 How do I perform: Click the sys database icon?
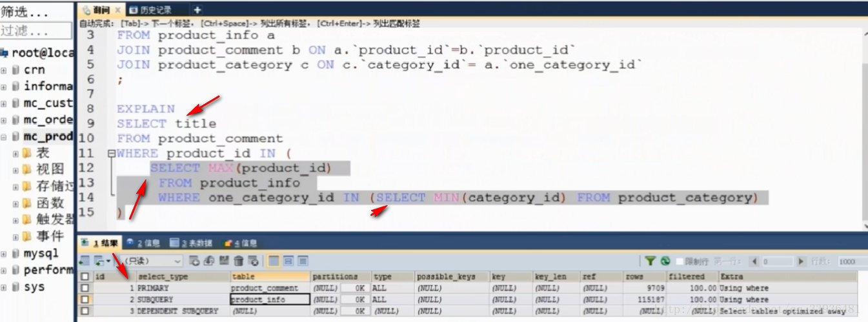(x=15, y=287)
